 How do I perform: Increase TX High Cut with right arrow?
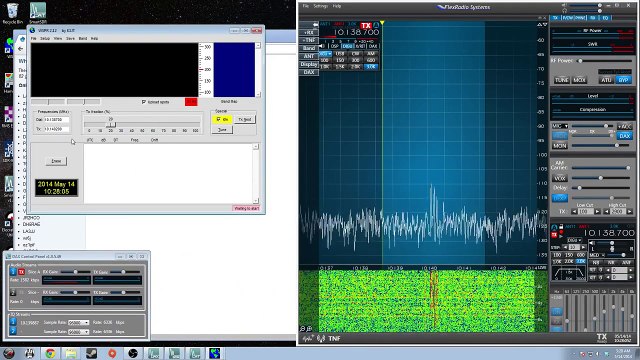point(630,211)
